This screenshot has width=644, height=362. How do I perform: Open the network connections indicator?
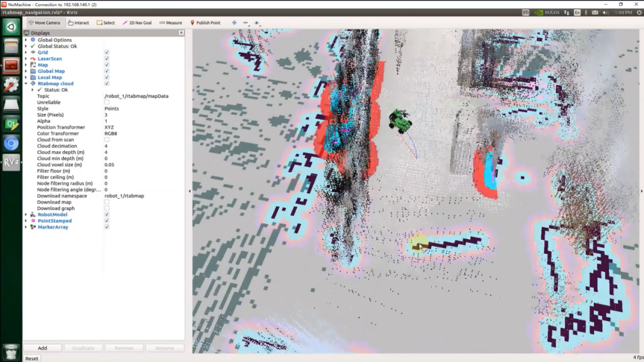(567, 13)
